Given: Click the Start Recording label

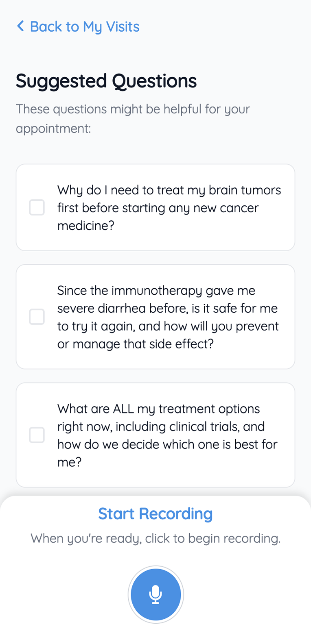Looking at the screenshot, I should click(x=155, y=514).
